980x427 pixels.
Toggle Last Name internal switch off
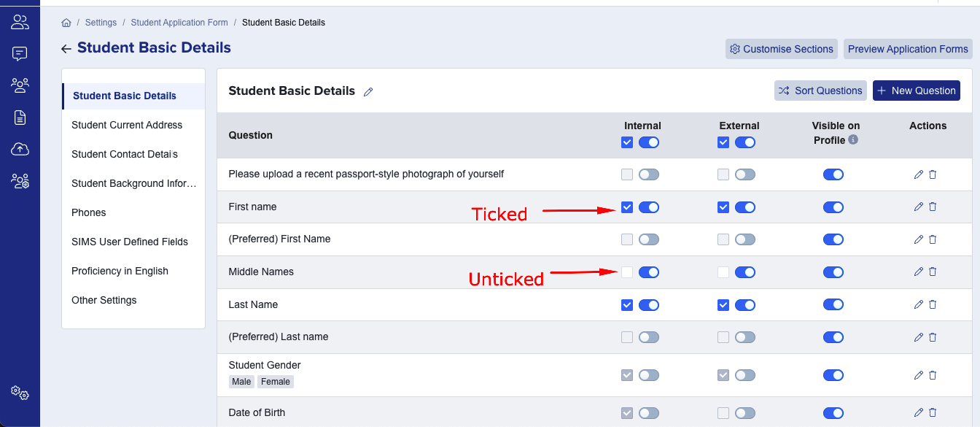(649, 304)
